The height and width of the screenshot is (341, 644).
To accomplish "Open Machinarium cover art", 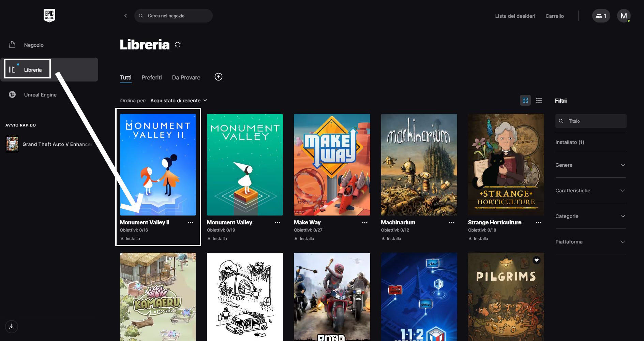I will tap(419, 165).
